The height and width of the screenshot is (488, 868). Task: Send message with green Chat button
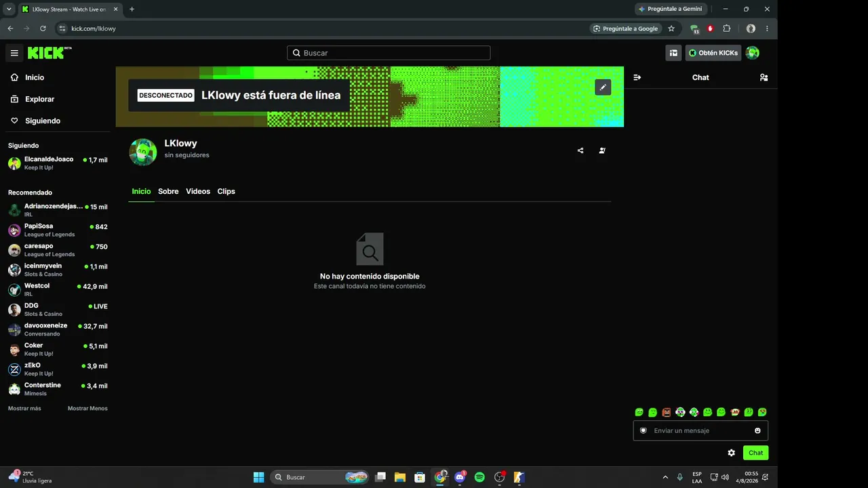[755, 453]
